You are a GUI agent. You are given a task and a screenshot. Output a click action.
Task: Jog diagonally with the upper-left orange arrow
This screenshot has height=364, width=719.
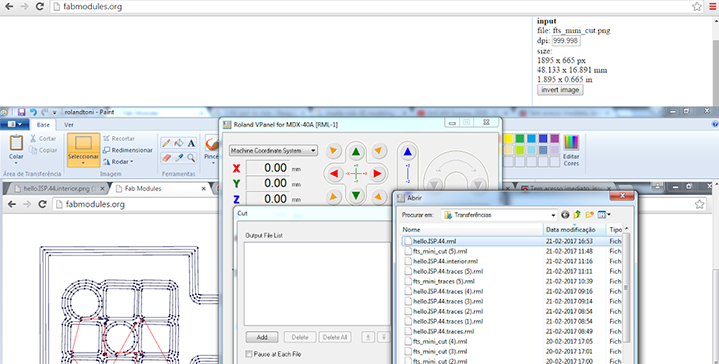[x=334, y=150]
